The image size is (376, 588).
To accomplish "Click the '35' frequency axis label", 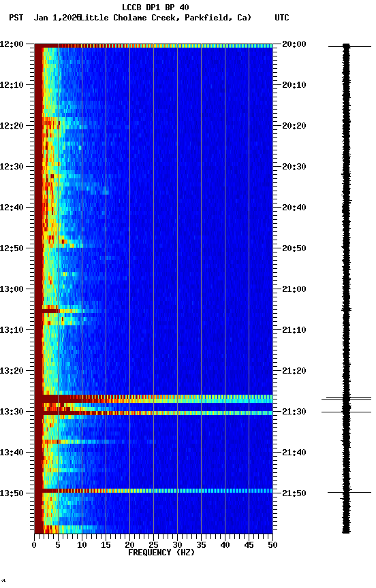I will coord(201,545).
